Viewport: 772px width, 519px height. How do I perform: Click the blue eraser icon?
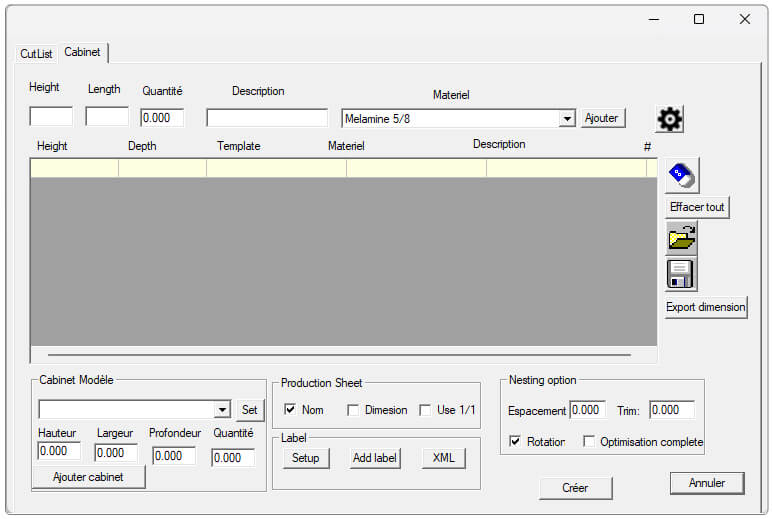pyautogui.click(x=682, y=175)
